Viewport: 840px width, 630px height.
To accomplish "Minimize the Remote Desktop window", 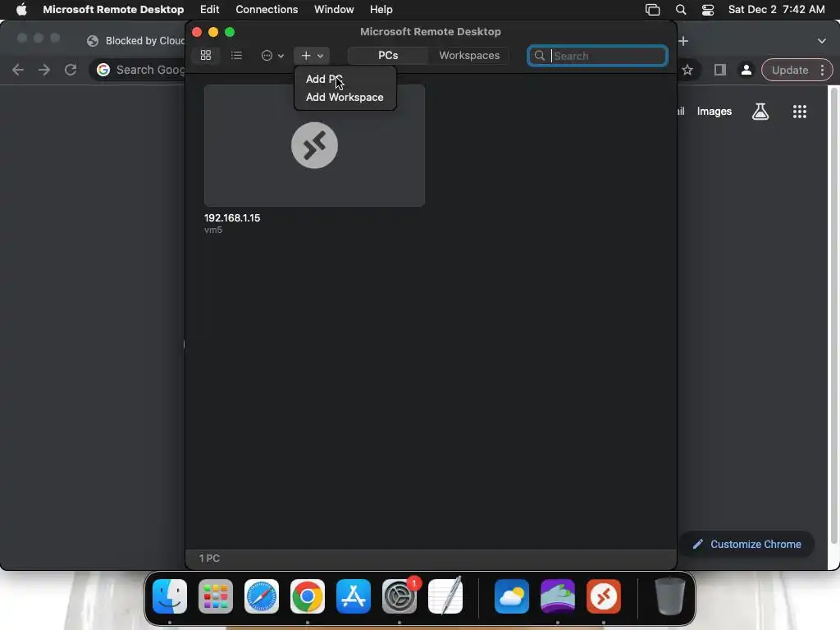I will tap(213, 32).
